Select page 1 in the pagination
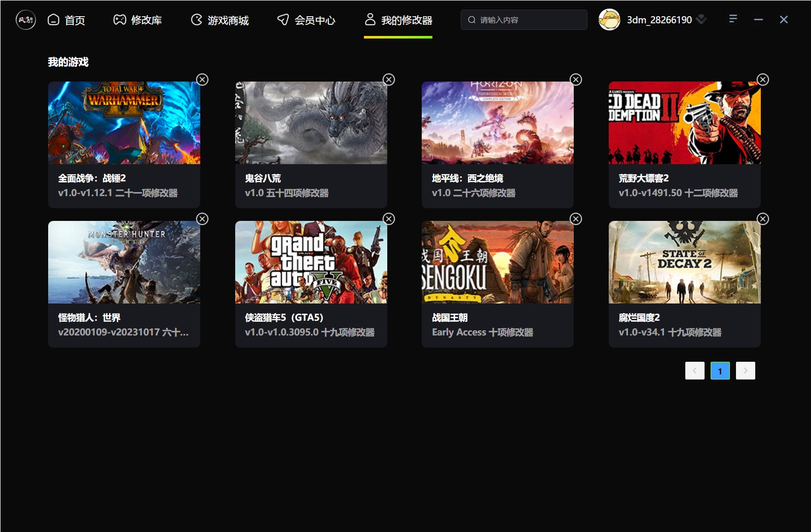811x532 pixels. tap(720, 370)
